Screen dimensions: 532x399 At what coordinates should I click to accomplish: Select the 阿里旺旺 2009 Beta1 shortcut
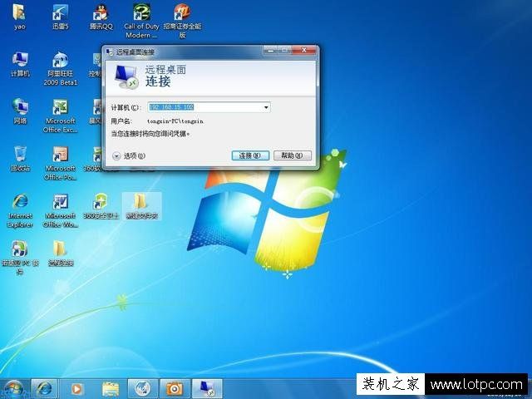[x=61, y=68]
